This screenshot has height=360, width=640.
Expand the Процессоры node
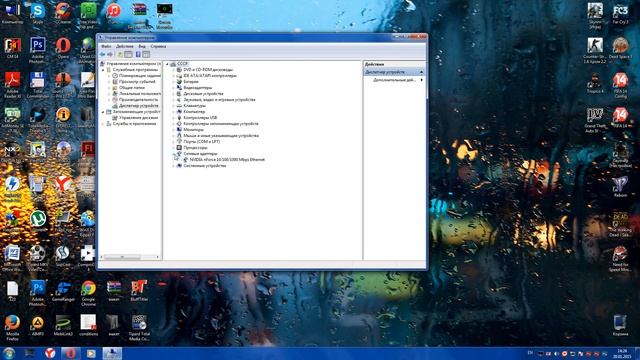point(173,148)
